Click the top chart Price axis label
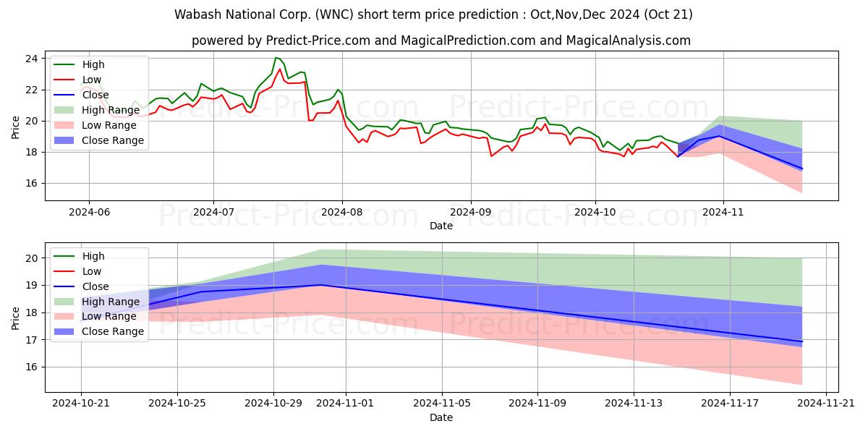The width and height of the screenshot is (868, 434). pyautogui.click(x=17, y=126)
